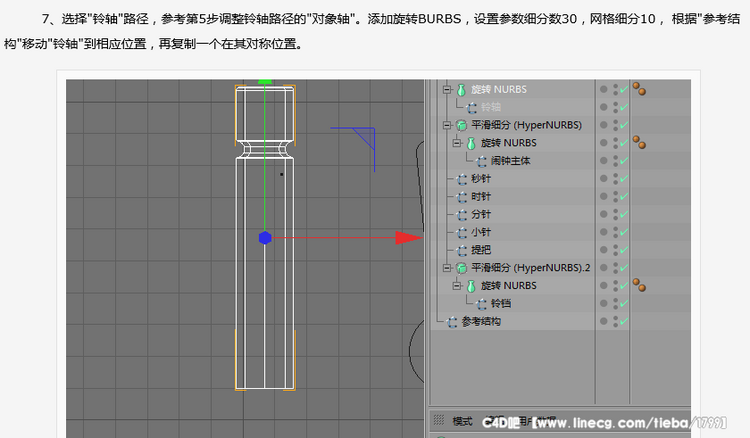
Task: Collapse 旋转 NURBS that contains 闹钟主体
Action: pos(457,143)
